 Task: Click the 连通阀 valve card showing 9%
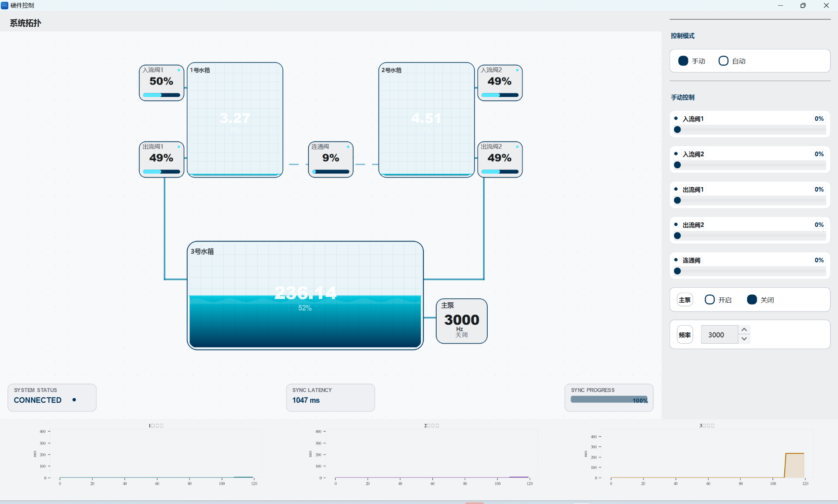coord(331,159)
